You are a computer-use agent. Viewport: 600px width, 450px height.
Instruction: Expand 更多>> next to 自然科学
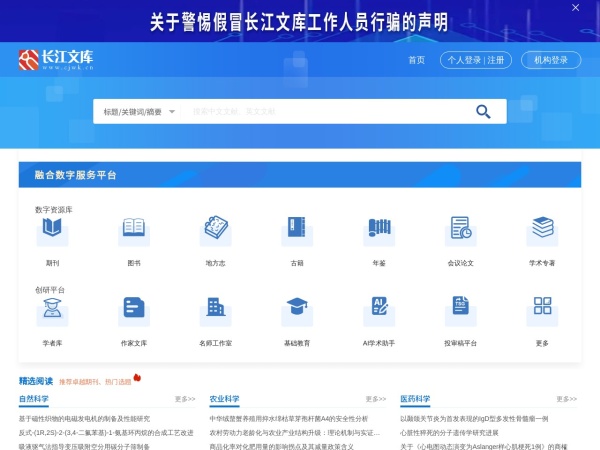(x=185, y=399)
